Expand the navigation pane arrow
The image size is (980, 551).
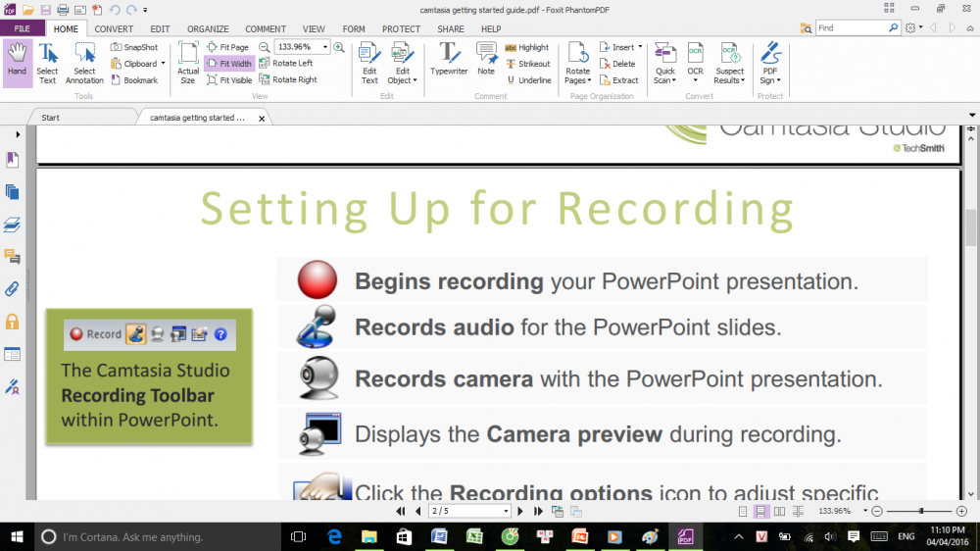pyautogui.click(x=18, y=134)
